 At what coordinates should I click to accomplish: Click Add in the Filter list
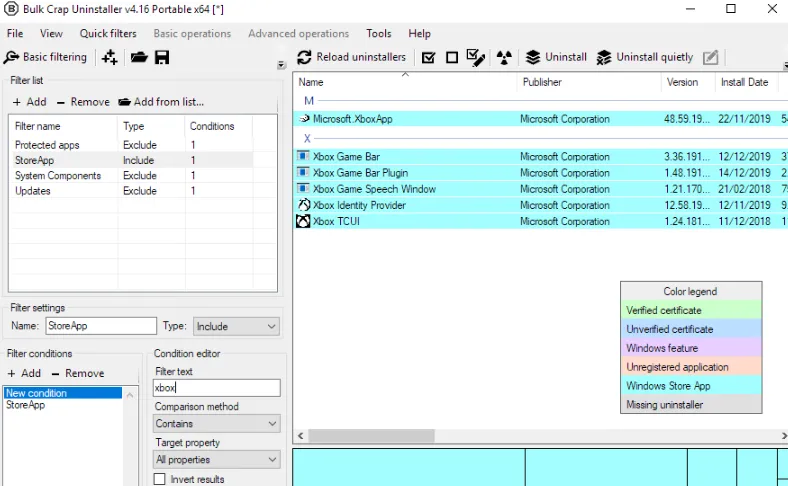(30, 102)
